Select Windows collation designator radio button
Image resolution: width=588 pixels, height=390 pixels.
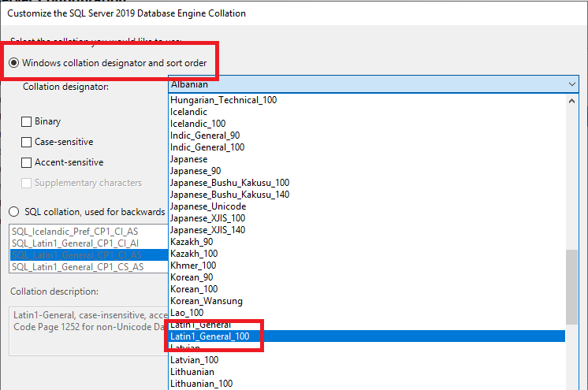[14, 62]
